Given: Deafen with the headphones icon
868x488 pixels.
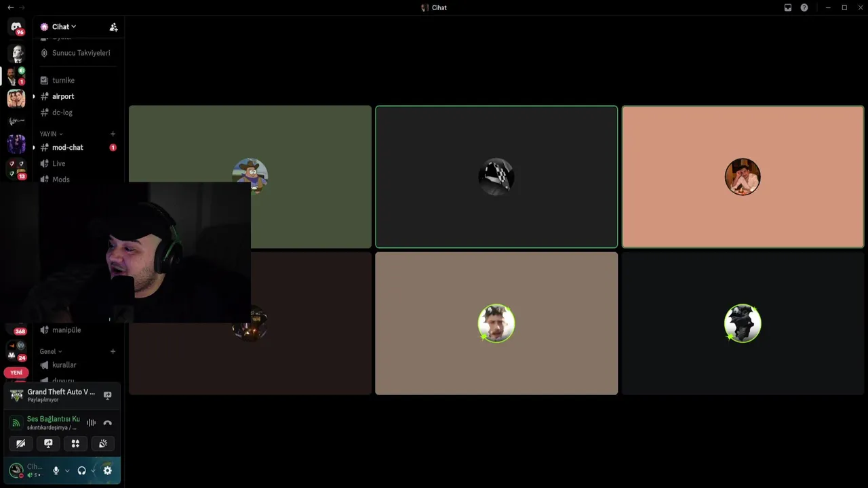Looking at the screenshot, I should (82, 470).
